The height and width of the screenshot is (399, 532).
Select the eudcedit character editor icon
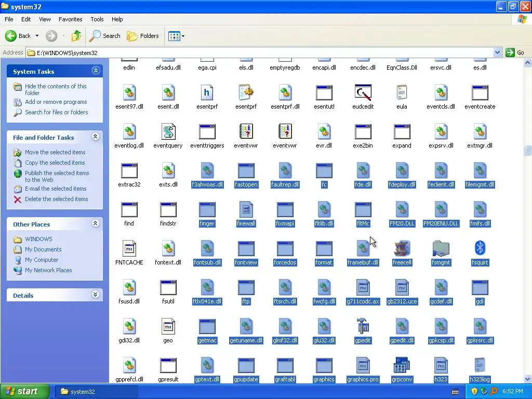tap(363, 92)
